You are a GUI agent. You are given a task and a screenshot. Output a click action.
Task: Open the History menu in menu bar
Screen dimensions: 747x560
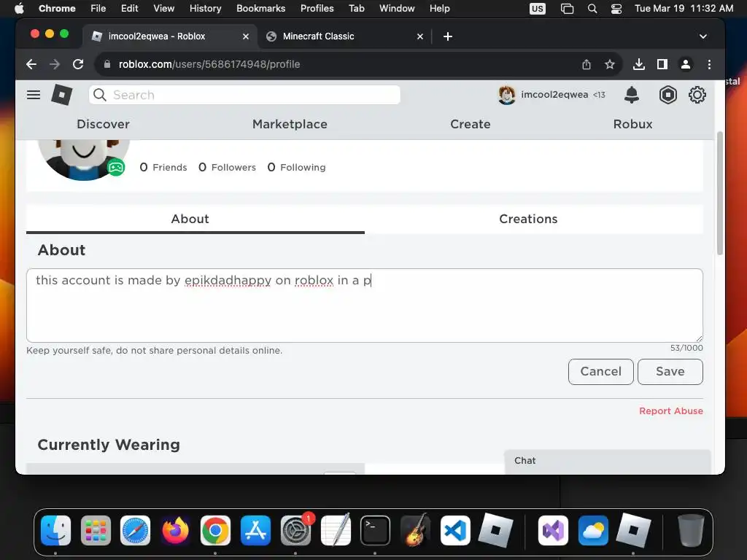click(x=205, y=8)
